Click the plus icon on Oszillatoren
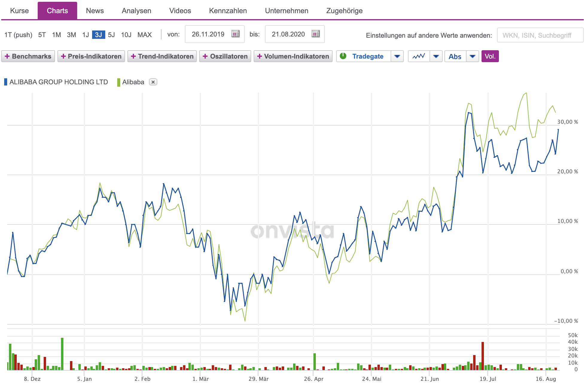Viewport: 588px width, 385px height. coord(205,56)
